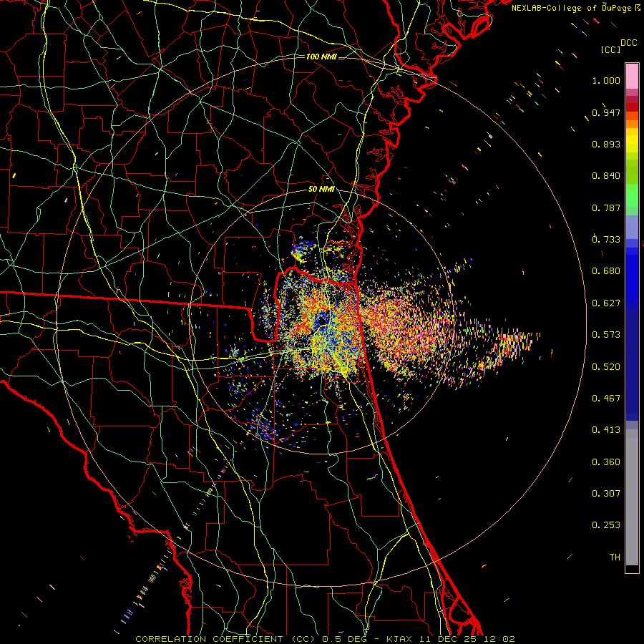644x644 pixels.
Task: Click the DCC product label
Action: tap(628, 43)
